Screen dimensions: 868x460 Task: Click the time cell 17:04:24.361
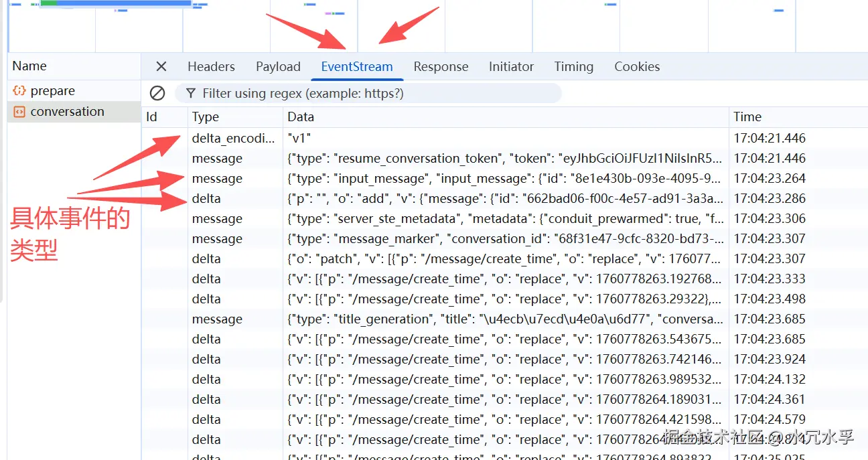point(770,399)
